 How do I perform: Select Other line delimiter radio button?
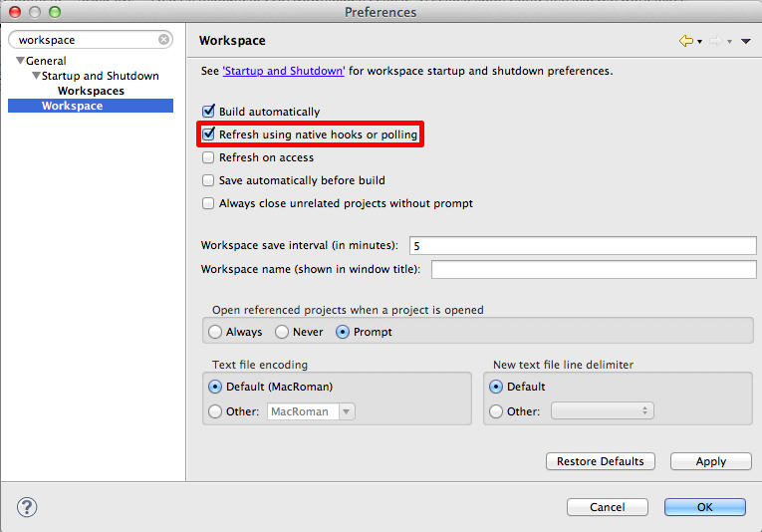pyautogui.click(x=496, y=411)
